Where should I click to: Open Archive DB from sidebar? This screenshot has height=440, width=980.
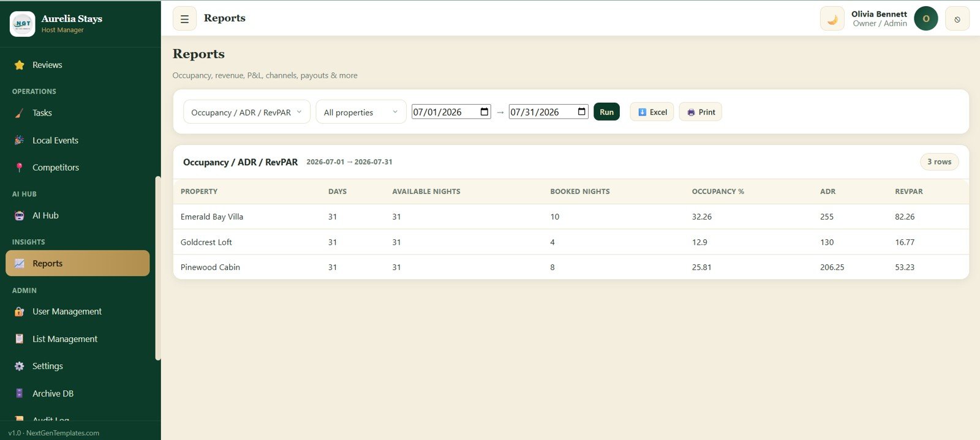pos(77,393)
